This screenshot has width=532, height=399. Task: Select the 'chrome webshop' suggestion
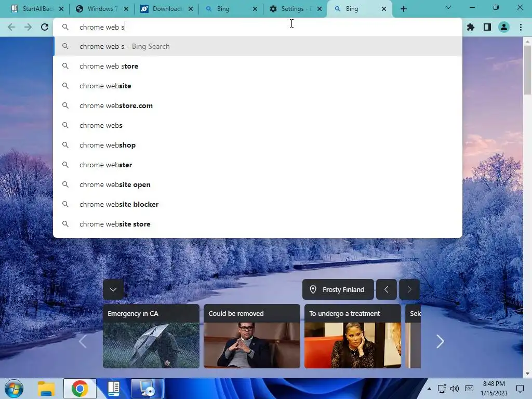258,145
